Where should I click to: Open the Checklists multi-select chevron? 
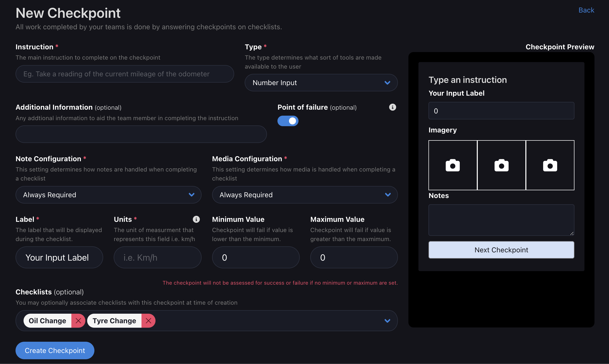click(x=387, y=321)
